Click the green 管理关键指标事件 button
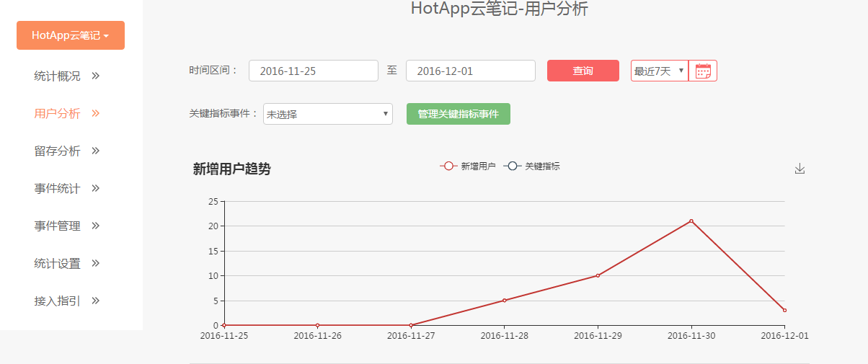Screen dimensions: 868x364 point(458,114)
